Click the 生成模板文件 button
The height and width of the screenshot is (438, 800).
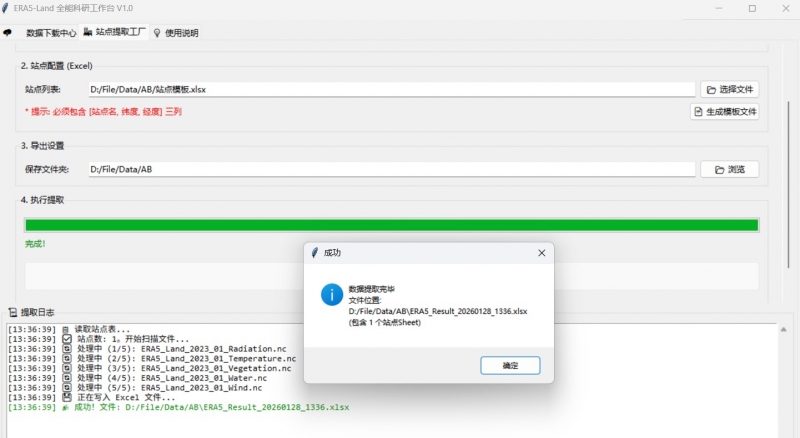point(724,111)
